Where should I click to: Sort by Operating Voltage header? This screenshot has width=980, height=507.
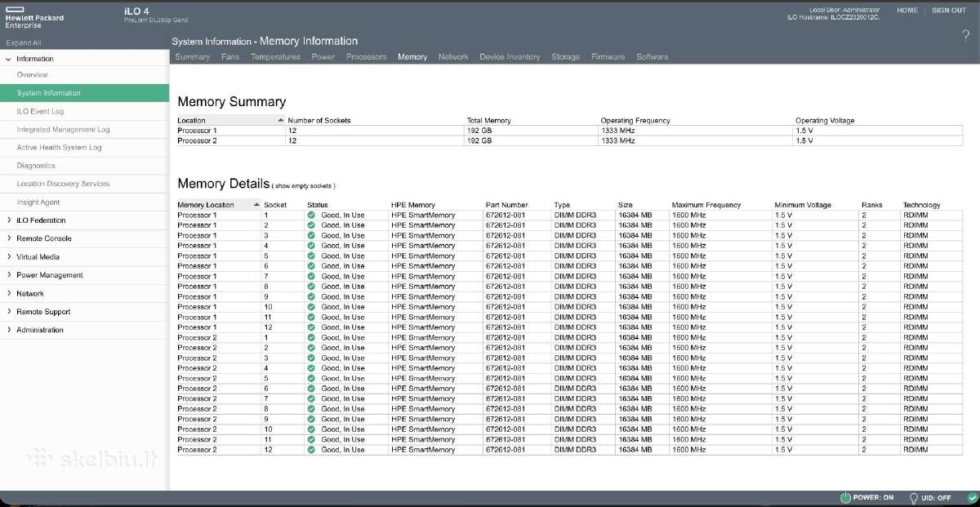[x=825, y=120]
